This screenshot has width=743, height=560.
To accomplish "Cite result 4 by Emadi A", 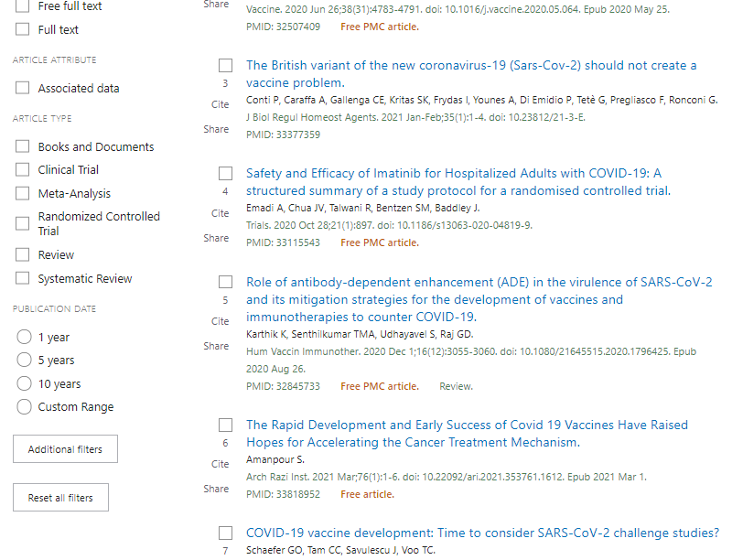I will (220, 213).
